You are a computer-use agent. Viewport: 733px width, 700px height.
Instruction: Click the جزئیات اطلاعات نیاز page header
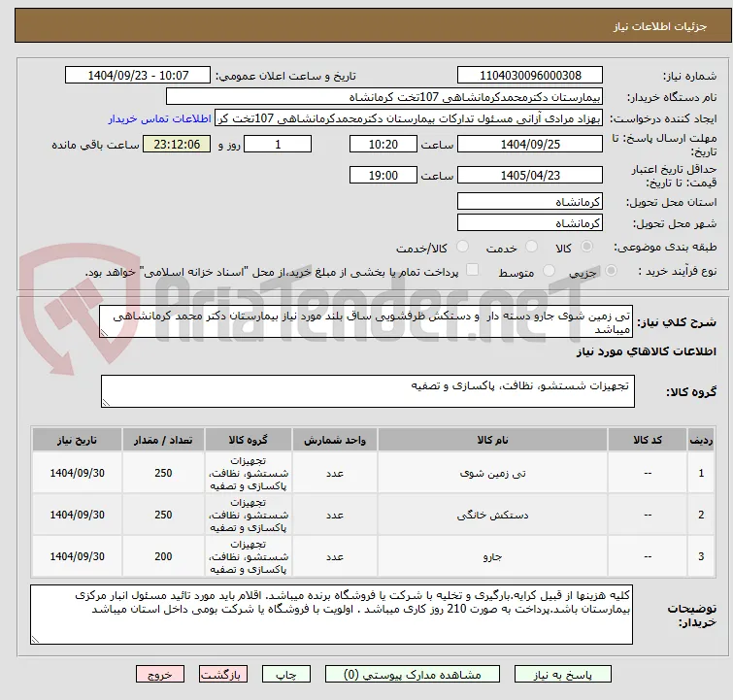pos(659,26)
